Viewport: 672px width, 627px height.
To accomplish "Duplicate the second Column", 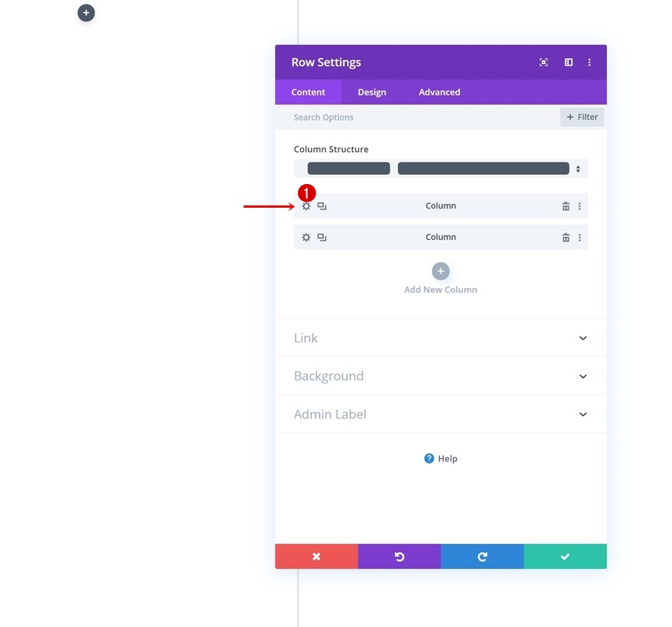I will pos(321,238).
